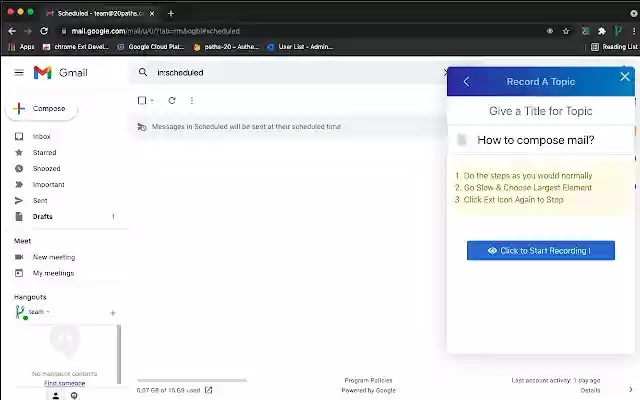Start a New meeting
The width and height of the screenshot is (640, 400).
coord(54,257)
